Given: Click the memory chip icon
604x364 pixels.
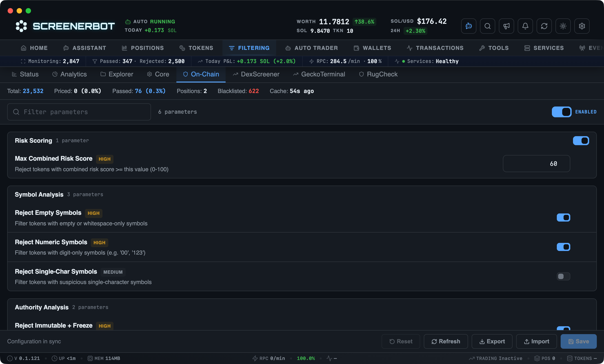Looking at the screenshot, I should coord(90,358).
